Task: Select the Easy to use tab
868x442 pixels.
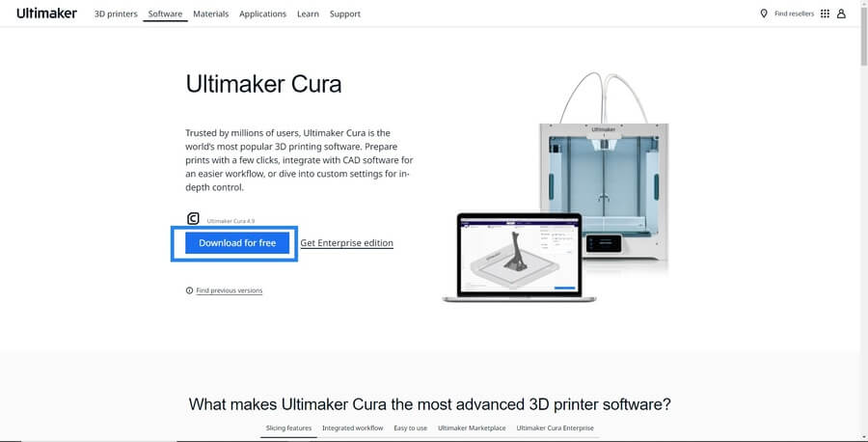Action: coord(410,428)
